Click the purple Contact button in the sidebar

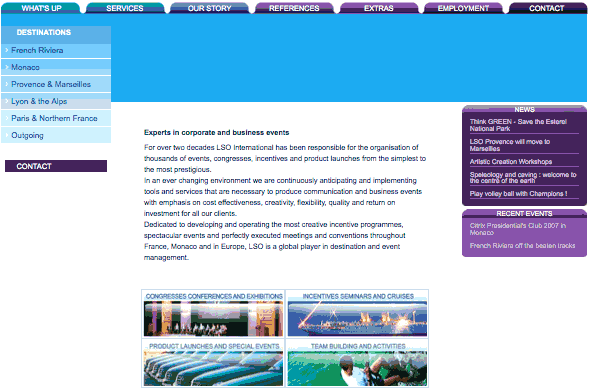[56, 166]
